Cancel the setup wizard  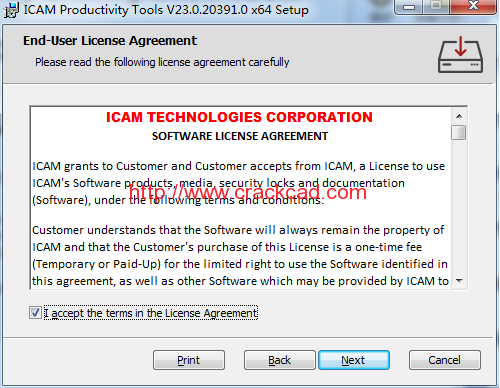(445, 360)
